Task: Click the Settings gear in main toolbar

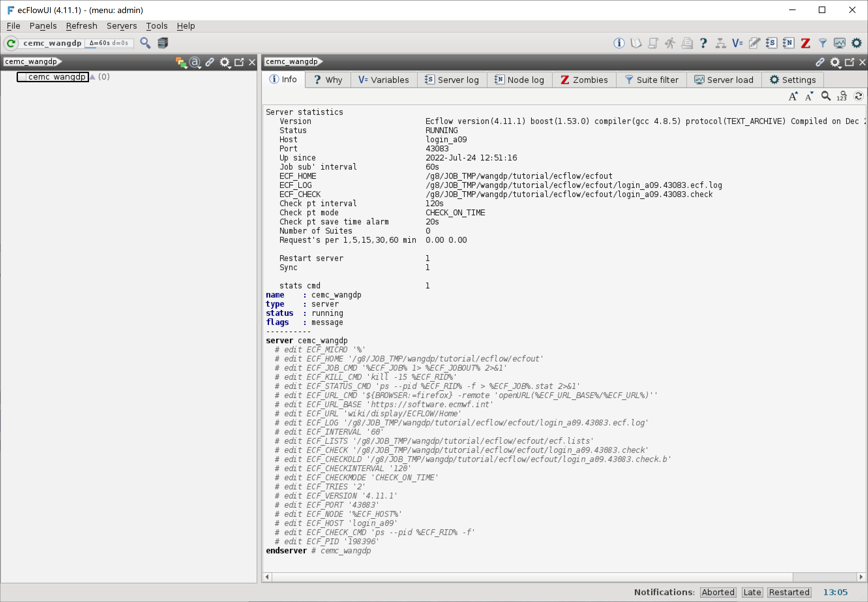Action: point(856,43)
